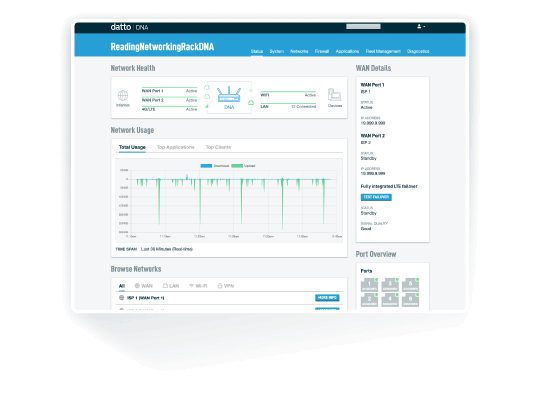Click the cloud icon next to WAN Port 2
540x405 pixels.
(207, 97)
